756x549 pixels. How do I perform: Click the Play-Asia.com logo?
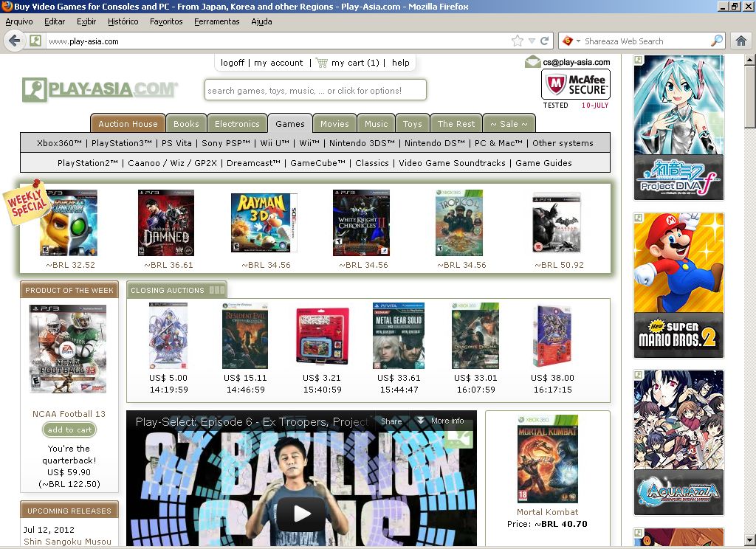[100, 90]
